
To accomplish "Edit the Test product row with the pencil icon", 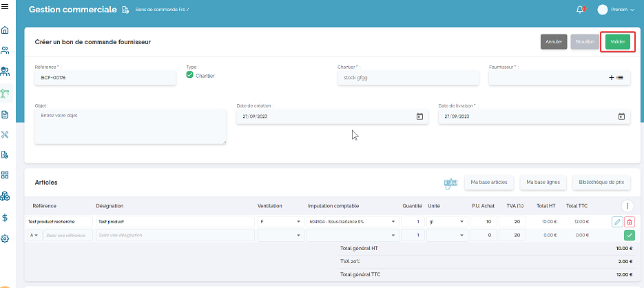I will pos(617,222).
